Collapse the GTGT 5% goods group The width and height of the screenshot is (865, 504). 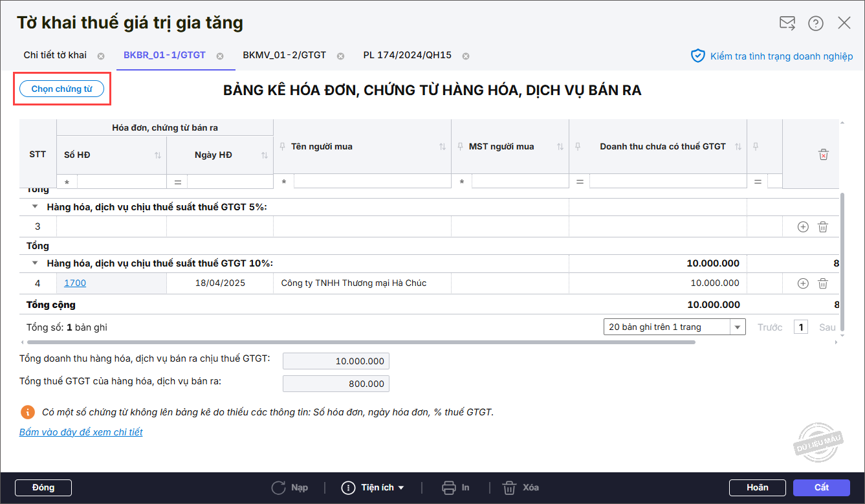coord(35,208)
